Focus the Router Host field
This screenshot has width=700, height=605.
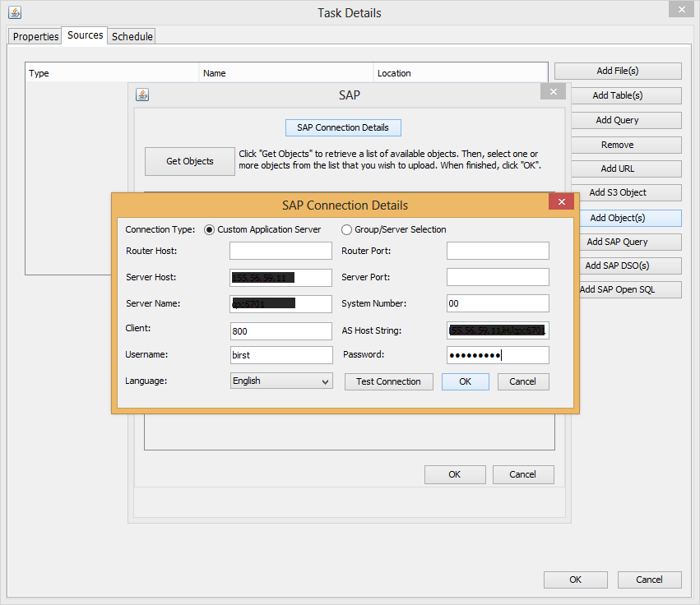pyautogui.click(x=280, y=251)
